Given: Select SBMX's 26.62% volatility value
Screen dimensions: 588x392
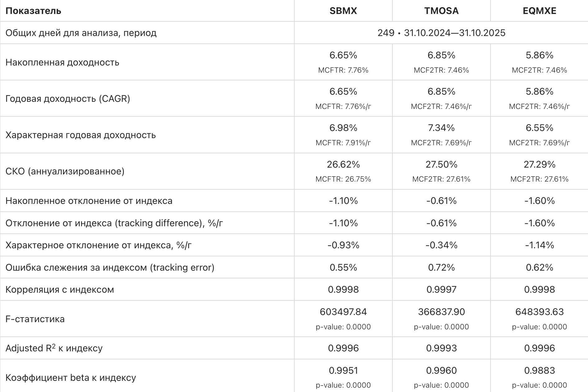Looking at the screenshot, I should (x=343, y=164).
